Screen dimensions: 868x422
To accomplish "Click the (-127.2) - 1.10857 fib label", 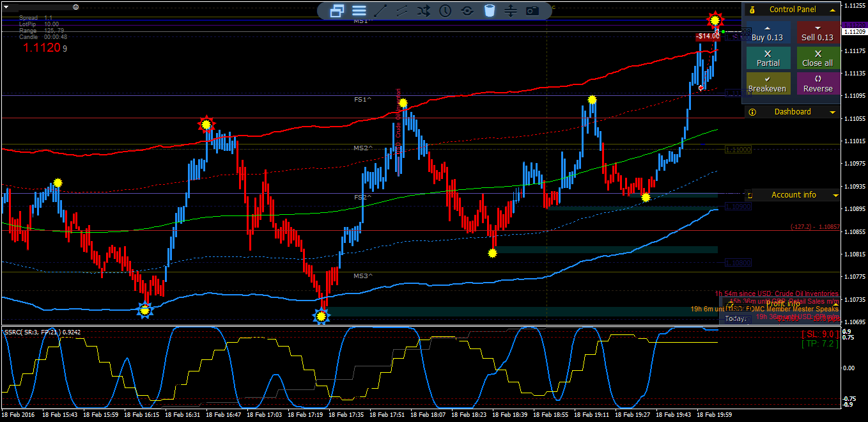I will coord(814,227).
